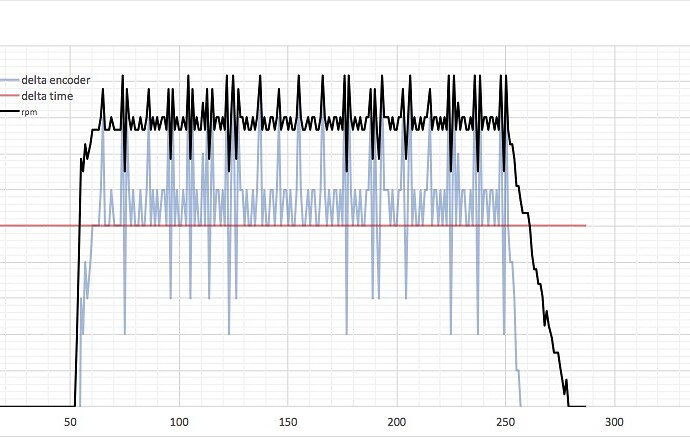690x437 pixels.
Task: Click the red delta time legend line swatch
Action: coord(10,96)
